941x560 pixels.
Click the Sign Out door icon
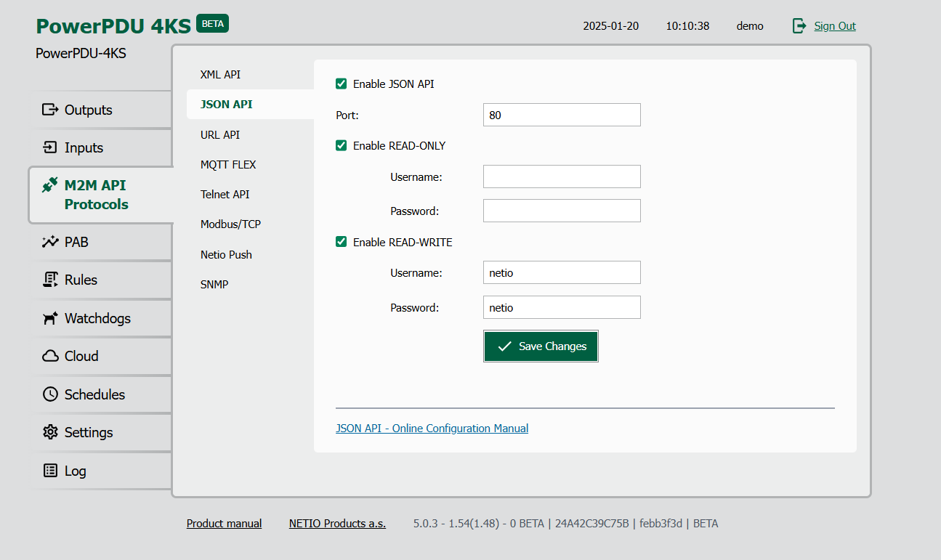(799, 25)
